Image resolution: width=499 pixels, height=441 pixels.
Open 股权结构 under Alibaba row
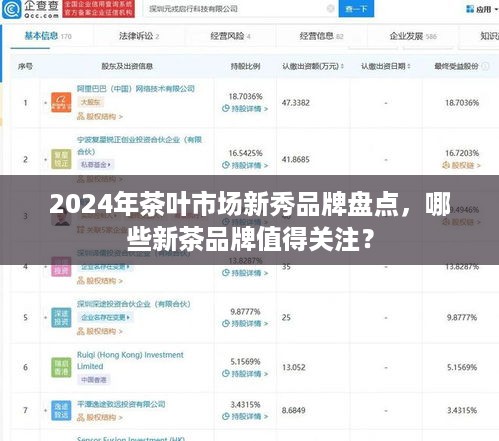pyautogui.click(x=100, y=116)
